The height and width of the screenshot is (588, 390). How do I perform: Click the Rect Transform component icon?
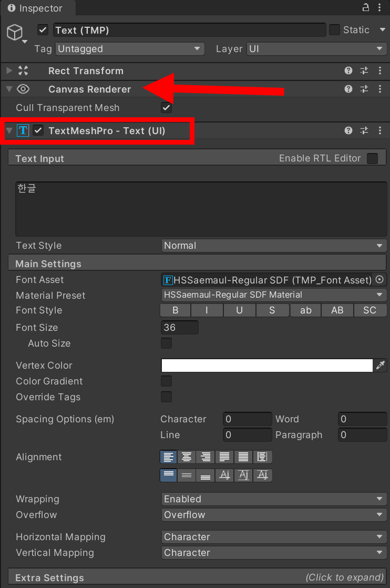click(x=23, y=70)
